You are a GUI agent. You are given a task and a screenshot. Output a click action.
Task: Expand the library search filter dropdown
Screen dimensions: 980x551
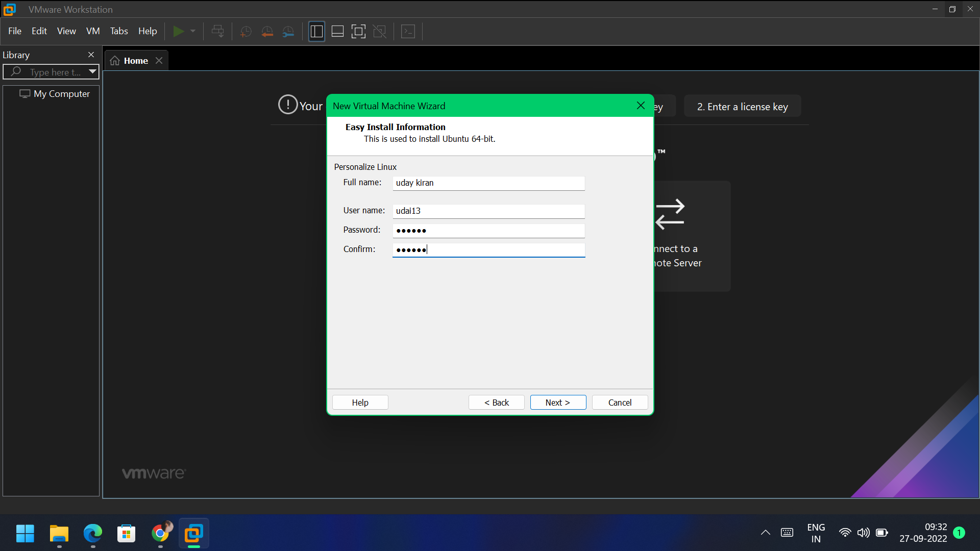(92, 72)
